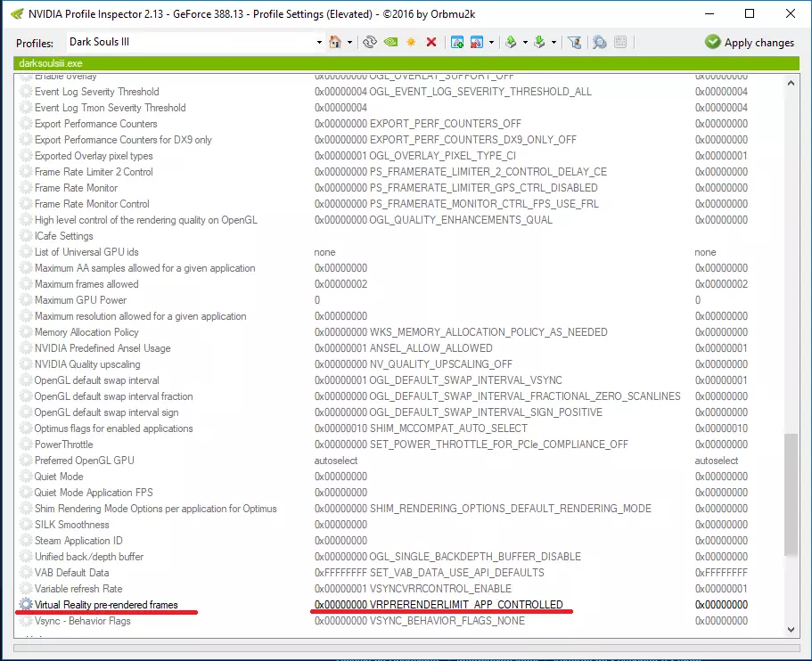The width and height of the screenshot is (812, 661).
Task: Click the gear icon beside VAB Default Data
Action: coord(25,573)
